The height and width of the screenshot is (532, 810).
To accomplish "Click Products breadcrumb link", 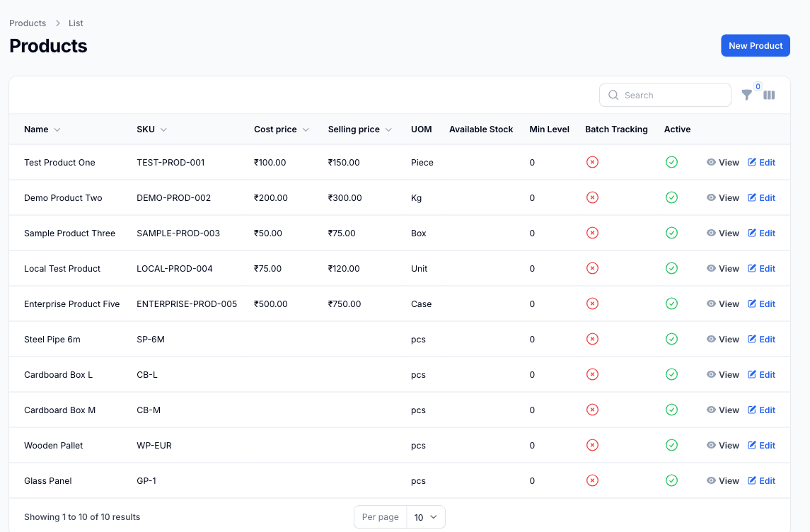I will pyautogui.click(x=28, y=23).
